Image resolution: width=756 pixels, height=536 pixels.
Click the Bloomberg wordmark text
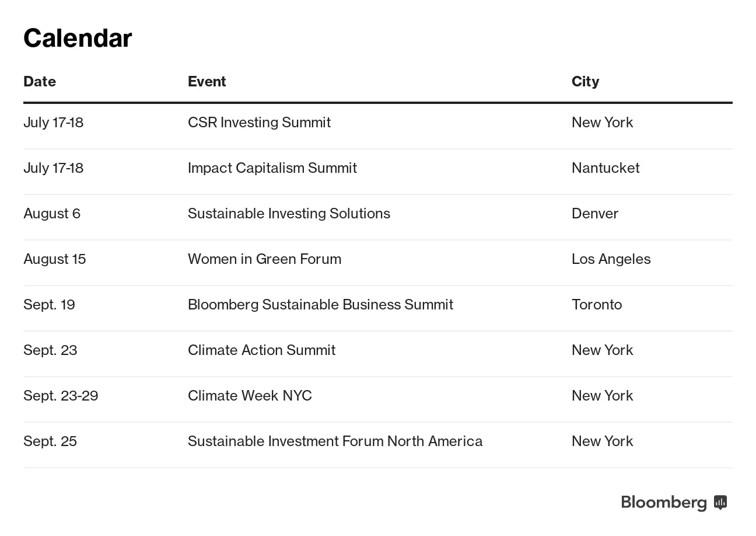(664, 503)
